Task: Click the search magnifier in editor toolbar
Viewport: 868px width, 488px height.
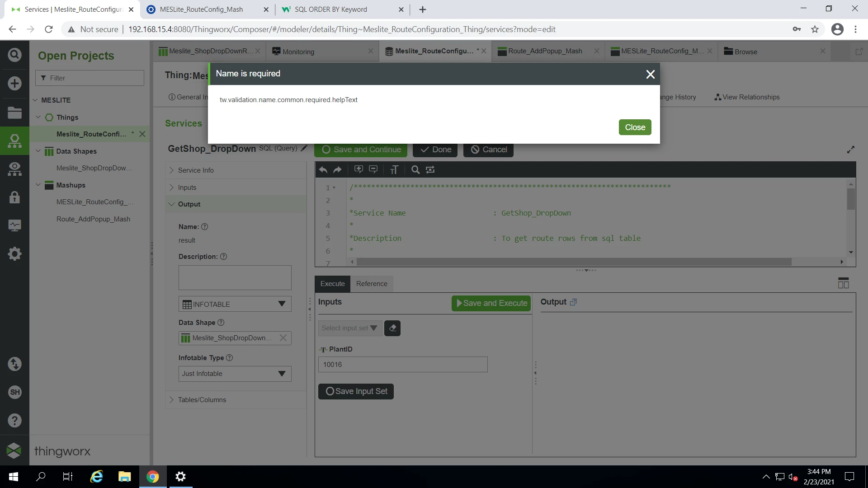Action: coord(415,170)
